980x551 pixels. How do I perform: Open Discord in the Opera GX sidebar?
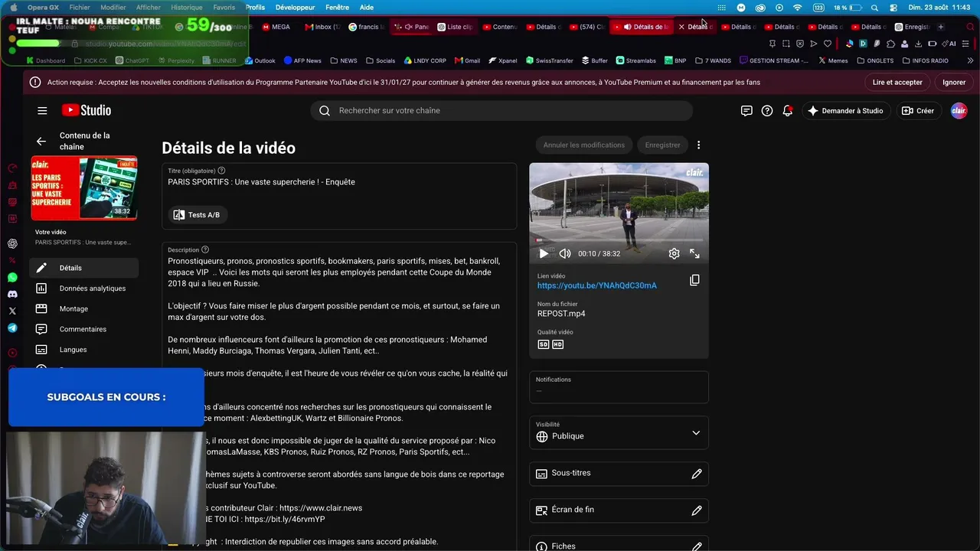click(12, 294)
